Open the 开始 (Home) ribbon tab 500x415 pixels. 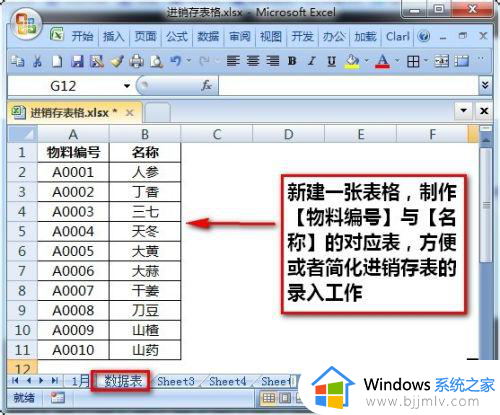(x=83, y=36)
